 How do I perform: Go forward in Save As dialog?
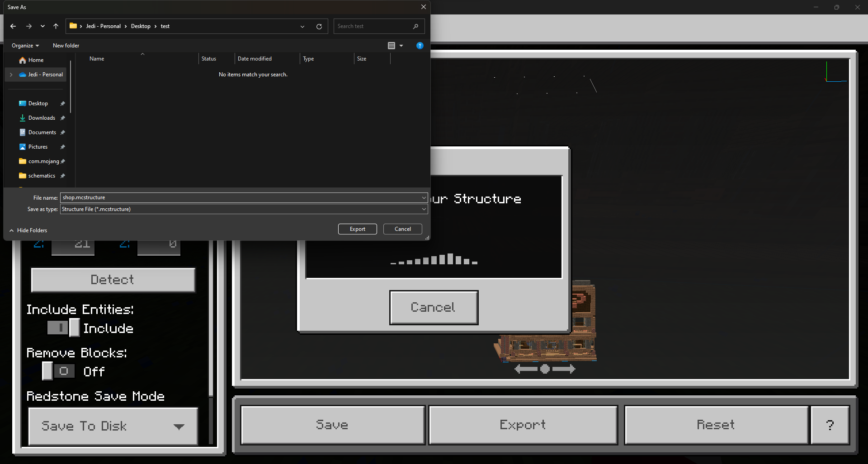(29, 26)
